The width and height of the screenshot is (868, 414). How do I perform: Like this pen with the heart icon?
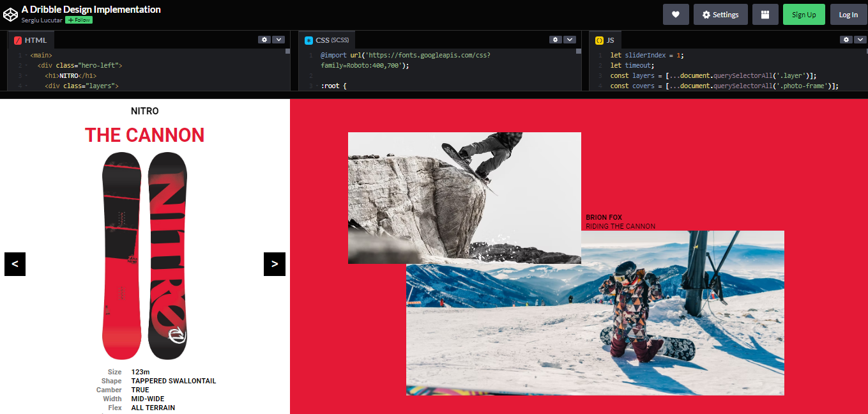(x=676, y=14)
